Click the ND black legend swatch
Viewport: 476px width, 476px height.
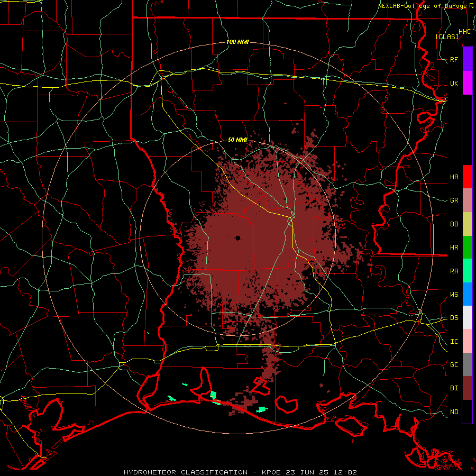tap(467, 411)
